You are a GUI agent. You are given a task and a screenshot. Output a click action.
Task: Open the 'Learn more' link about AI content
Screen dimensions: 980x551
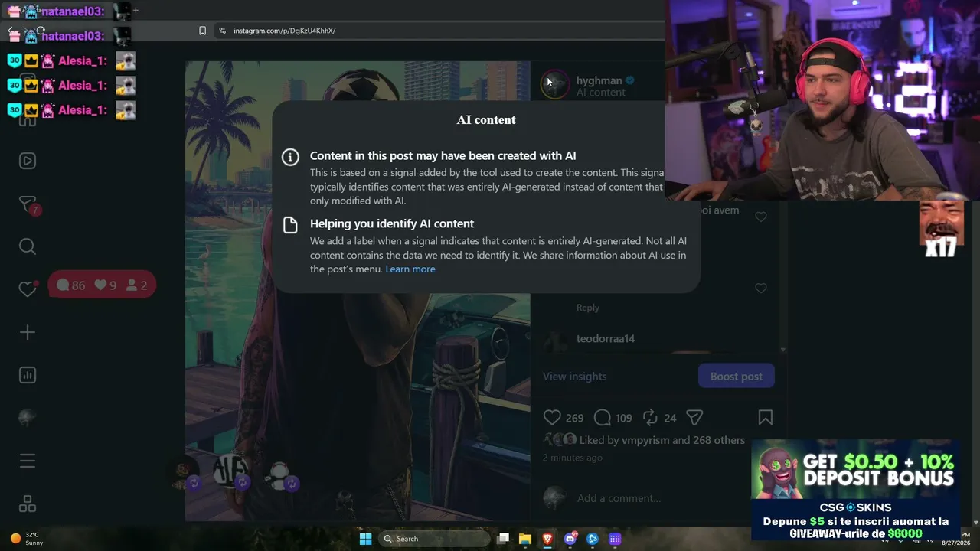coord(410,269)
